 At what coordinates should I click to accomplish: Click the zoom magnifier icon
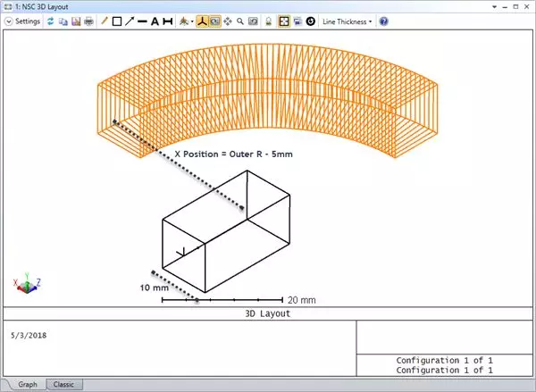click(x=240, y=21)
